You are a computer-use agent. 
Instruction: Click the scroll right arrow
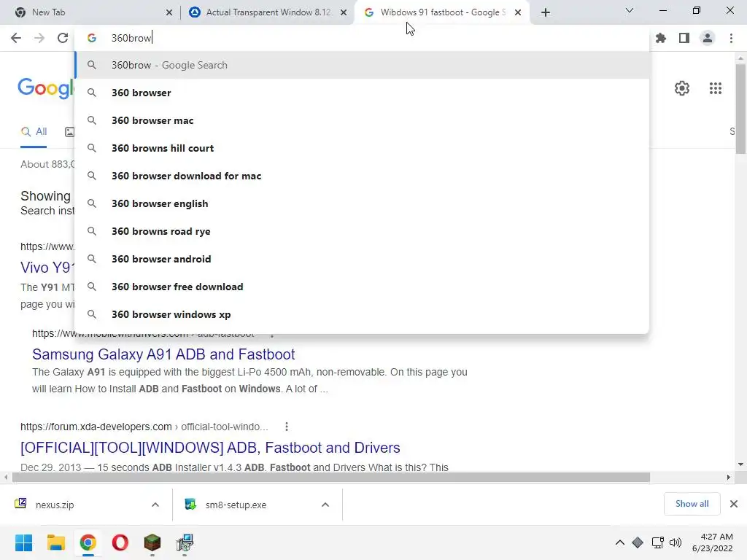pos(729,477)
